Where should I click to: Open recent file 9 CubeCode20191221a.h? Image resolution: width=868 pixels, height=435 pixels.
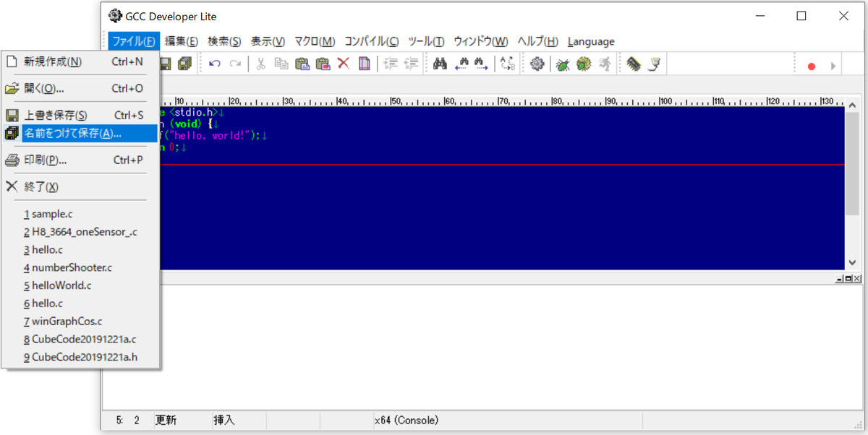click(81, 357)
